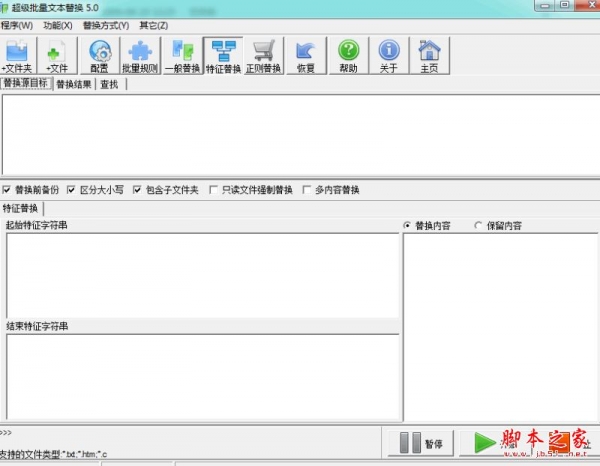Viewport: 600px width, 466px height.
Task: Click the +文件夹 add folder icon
Action: (x=18, y=56)
